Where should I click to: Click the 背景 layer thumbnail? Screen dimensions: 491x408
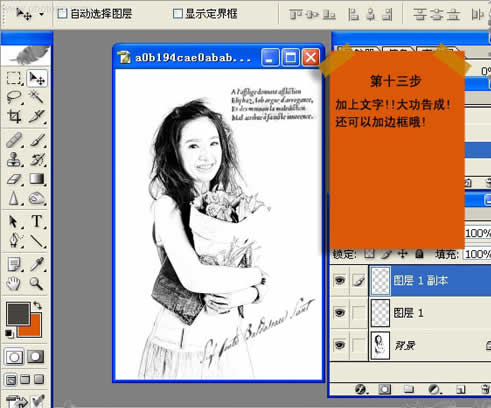380,345
